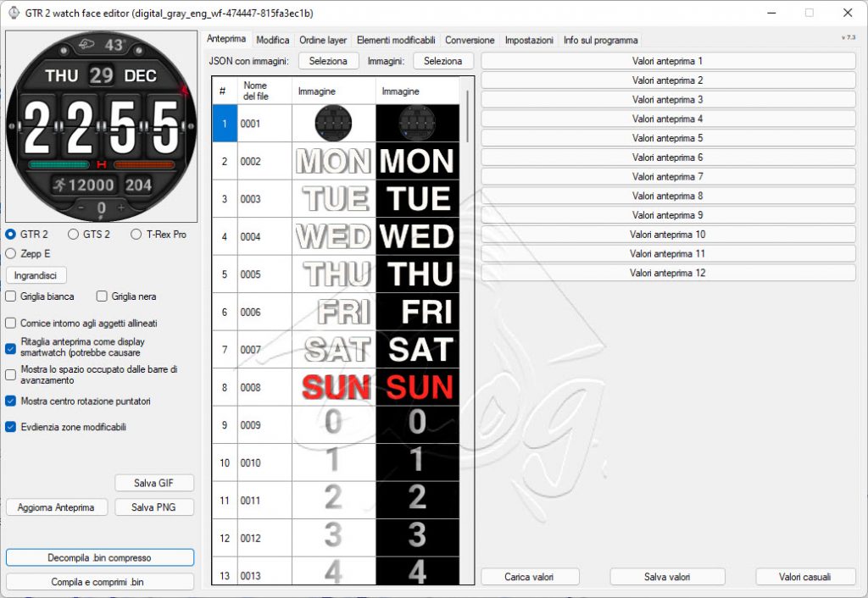Save preview as PNG with Salva PNG

pos(153,507)
